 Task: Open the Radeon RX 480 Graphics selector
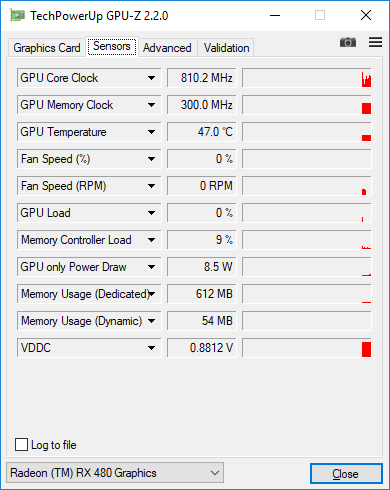pos(115,473)
